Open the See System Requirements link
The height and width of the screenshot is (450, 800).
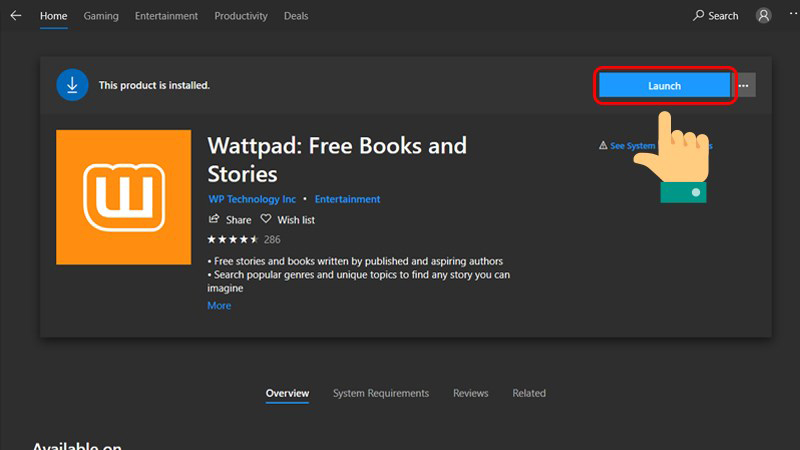click(x=656, y=146)
